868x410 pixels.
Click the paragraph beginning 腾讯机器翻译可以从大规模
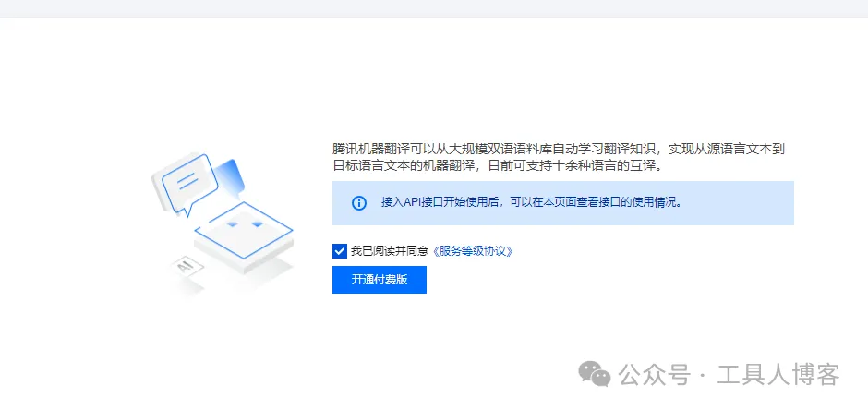(x=559, y=157)
